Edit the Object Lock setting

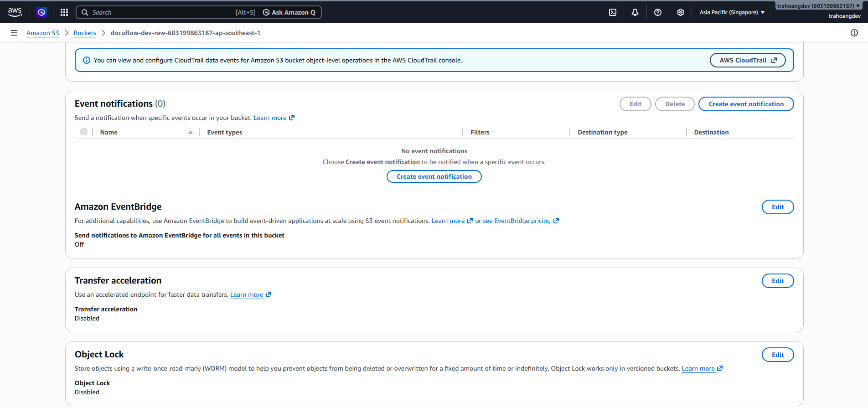click(x=778, y=355)
